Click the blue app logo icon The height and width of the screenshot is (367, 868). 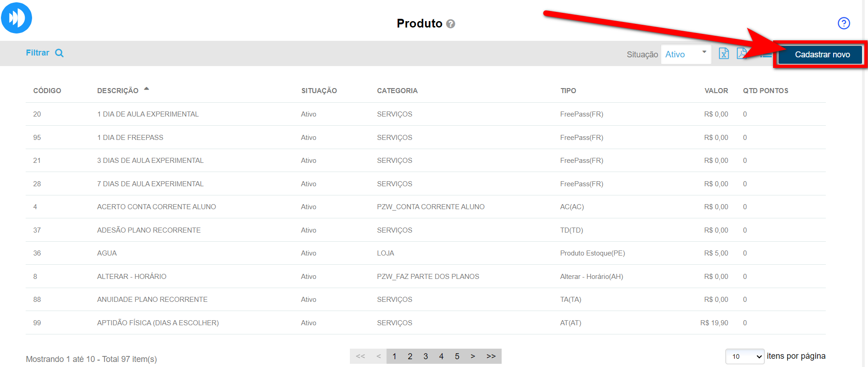17,18
